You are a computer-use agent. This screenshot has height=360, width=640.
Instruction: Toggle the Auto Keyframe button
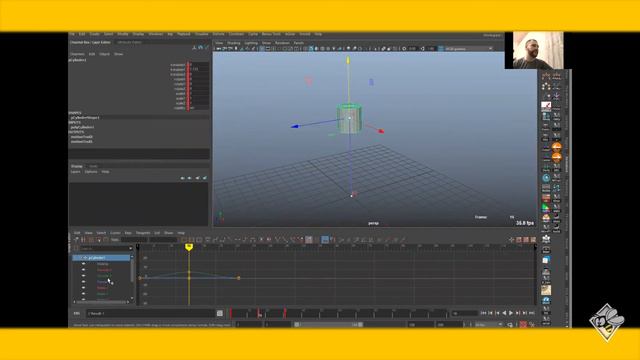click(x=523, y=324)
